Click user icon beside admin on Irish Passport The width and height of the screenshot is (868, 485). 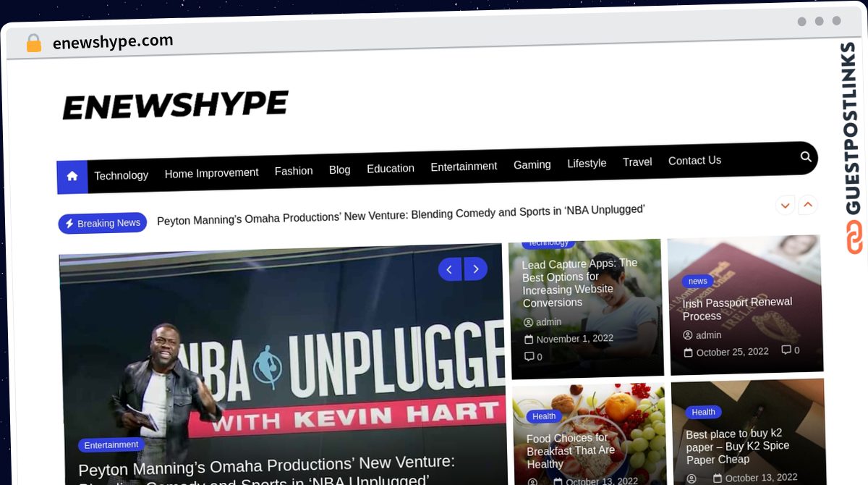(x=688, y=336)
